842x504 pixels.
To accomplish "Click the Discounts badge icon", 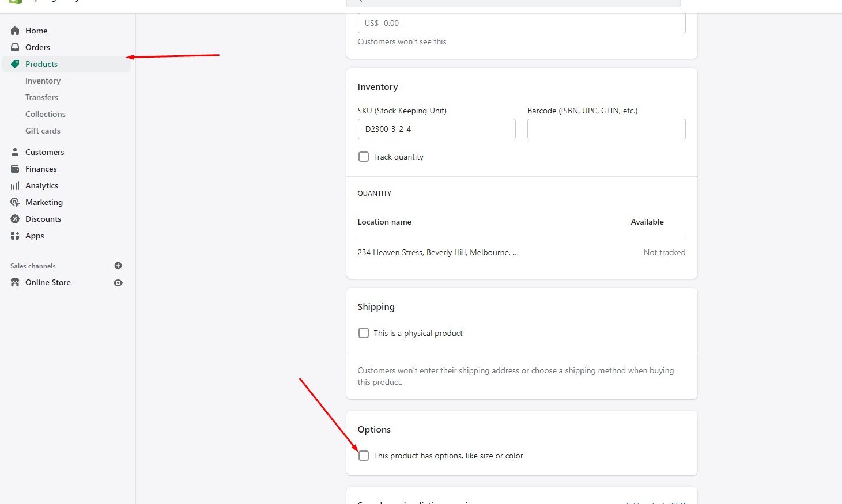I will [15, 219].
